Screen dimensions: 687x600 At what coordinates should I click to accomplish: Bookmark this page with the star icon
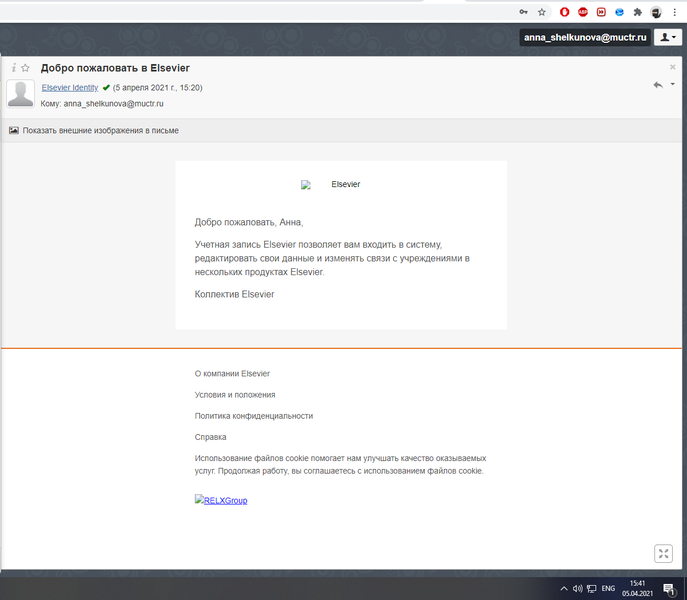(542, 12)
